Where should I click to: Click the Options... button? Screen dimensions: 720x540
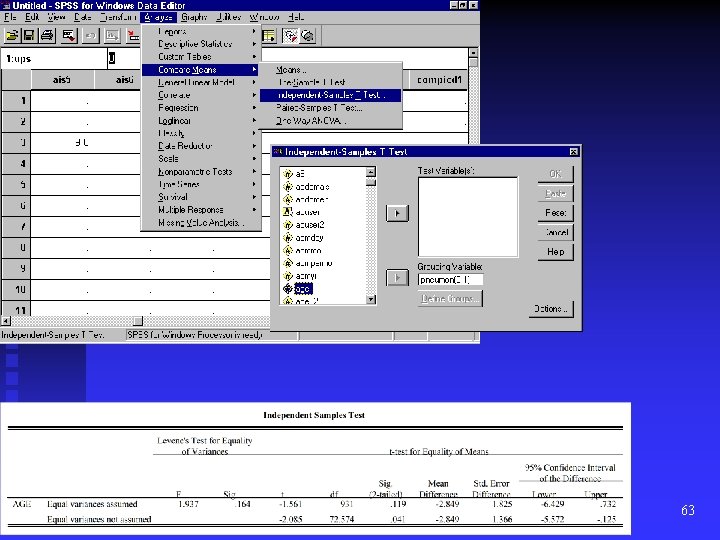[551, 309]
